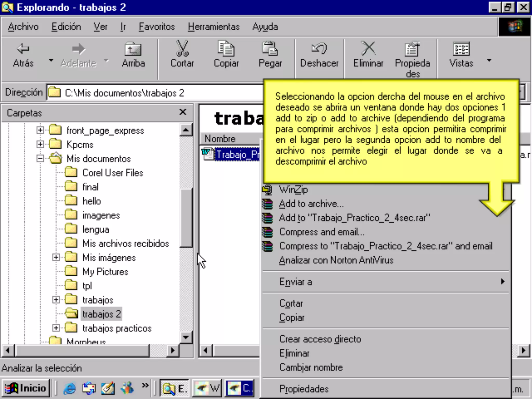Expand the front_page_express folder node
Viewport: 532px width, 399px height.
[40, 130]
